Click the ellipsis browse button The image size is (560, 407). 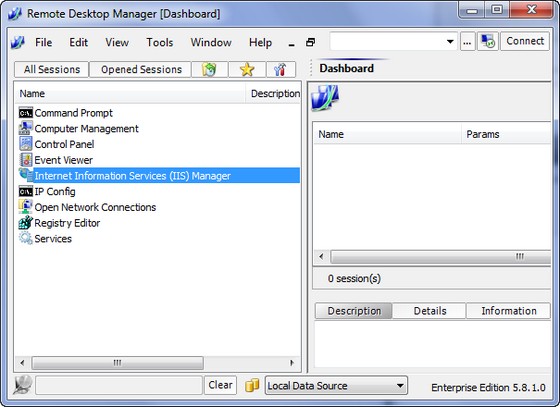[467, 41]
